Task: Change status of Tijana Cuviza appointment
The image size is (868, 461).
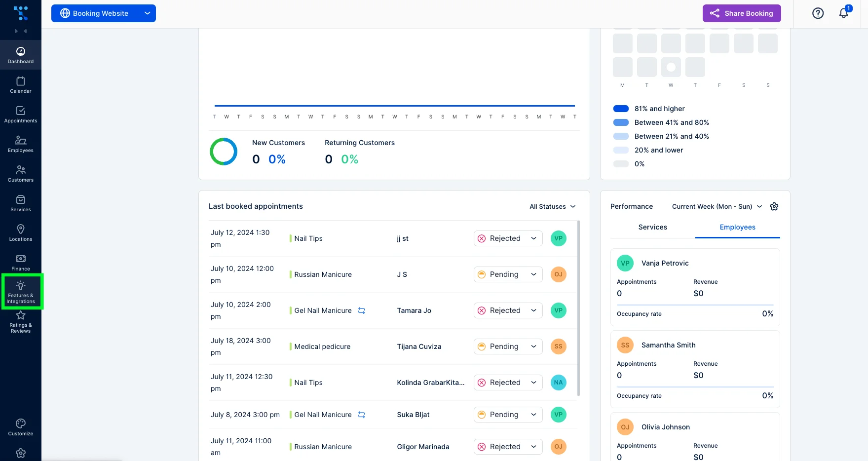Action: (x=508, y=346)
